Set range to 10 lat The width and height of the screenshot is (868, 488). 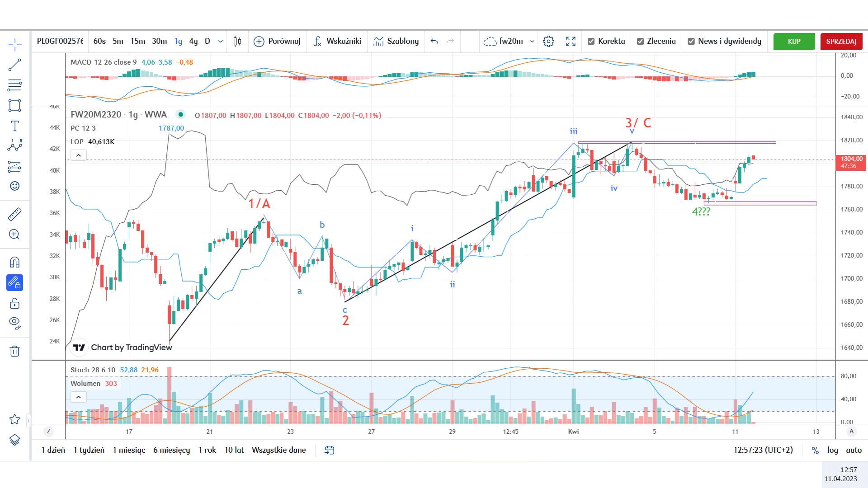click(x=234, y=450)
